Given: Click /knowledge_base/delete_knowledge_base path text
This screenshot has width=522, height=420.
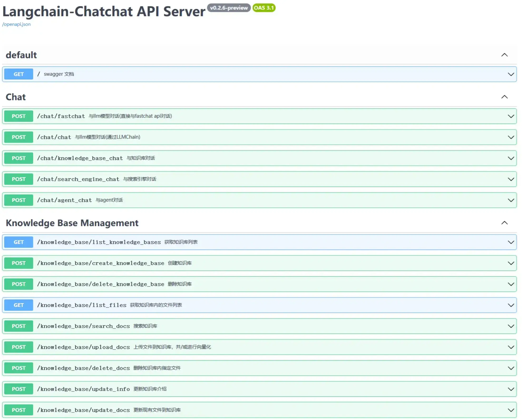Looking at the screenshot, I should (101, 285).
